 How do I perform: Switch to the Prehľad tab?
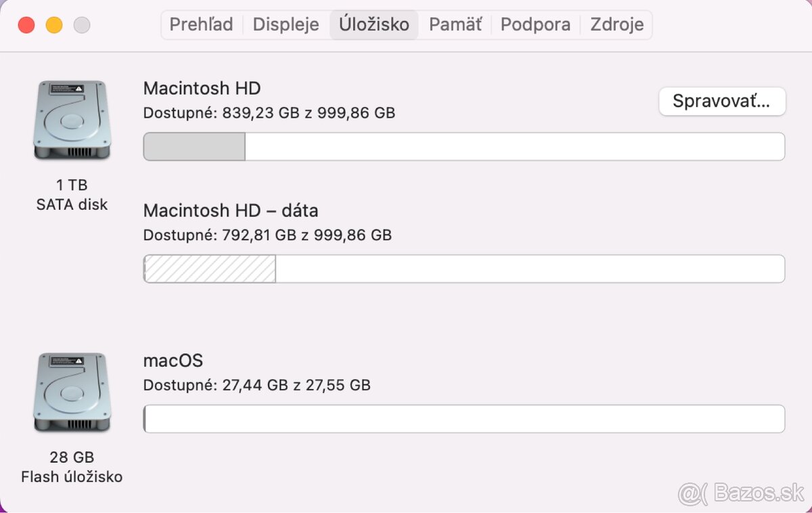coord(201,24)
